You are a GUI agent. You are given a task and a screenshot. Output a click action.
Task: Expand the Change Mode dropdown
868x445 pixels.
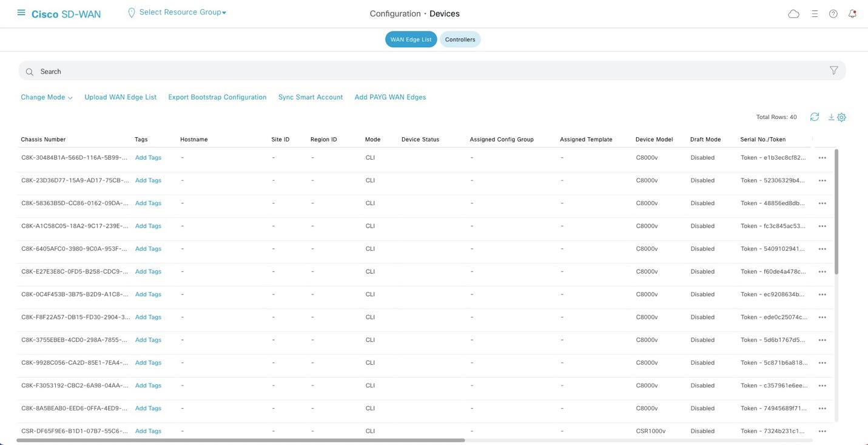click(x=47, y=97)
